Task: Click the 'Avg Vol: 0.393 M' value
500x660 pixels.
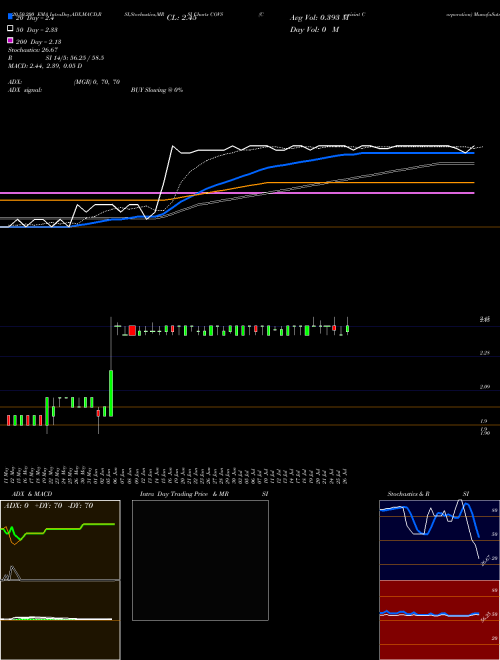Action: tap(319, 18)
